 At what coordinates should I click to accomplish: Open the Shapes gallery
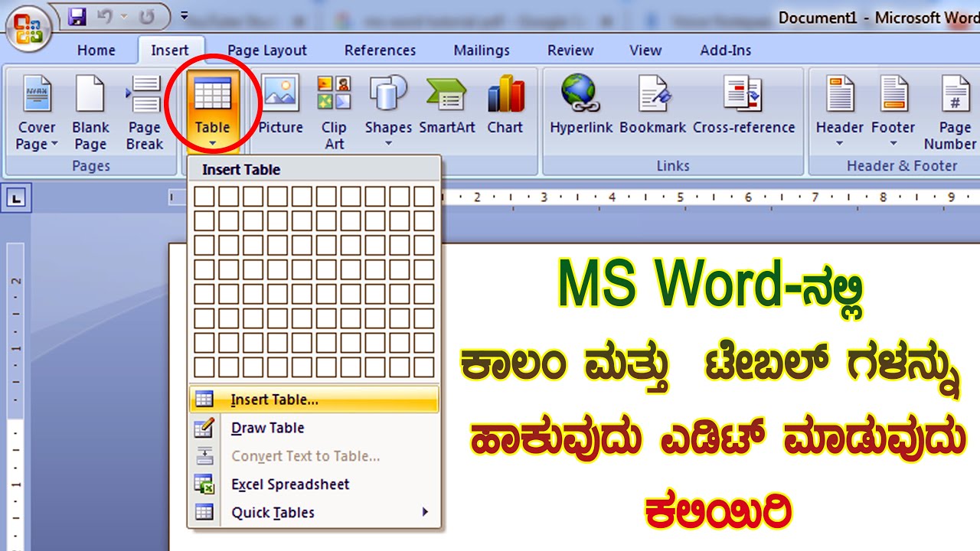coord(388,112)
